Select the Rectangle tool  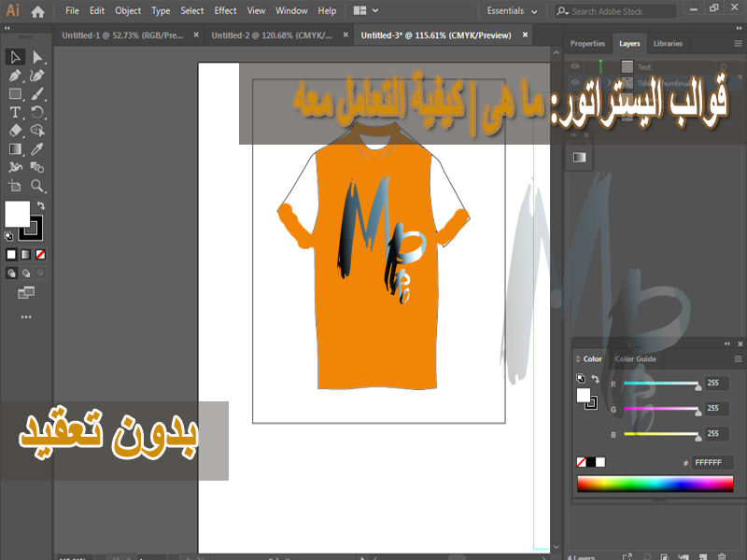(15, 94)
